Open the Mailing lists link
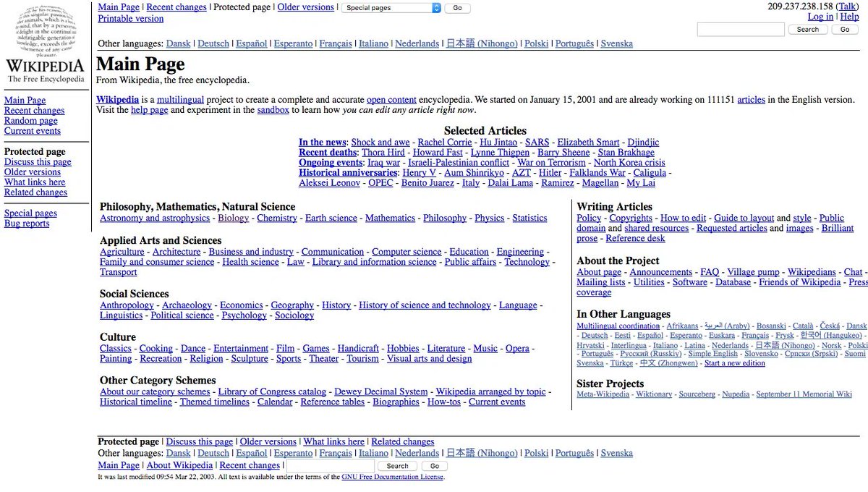The image size is (868, 492). (x=601, y=282)
